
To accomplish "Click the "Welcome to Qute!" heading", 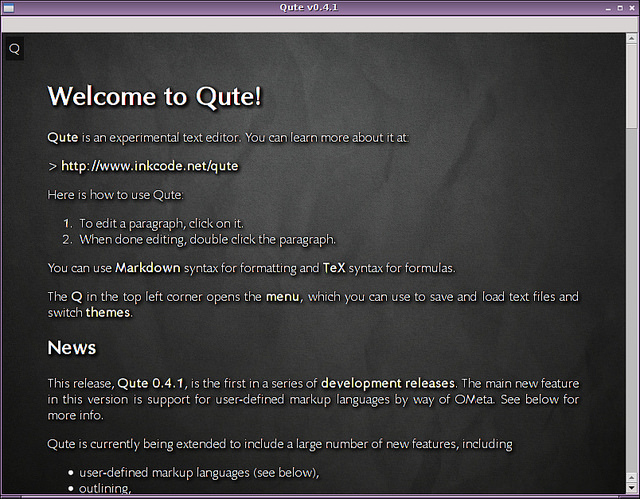I will [155, 96].
